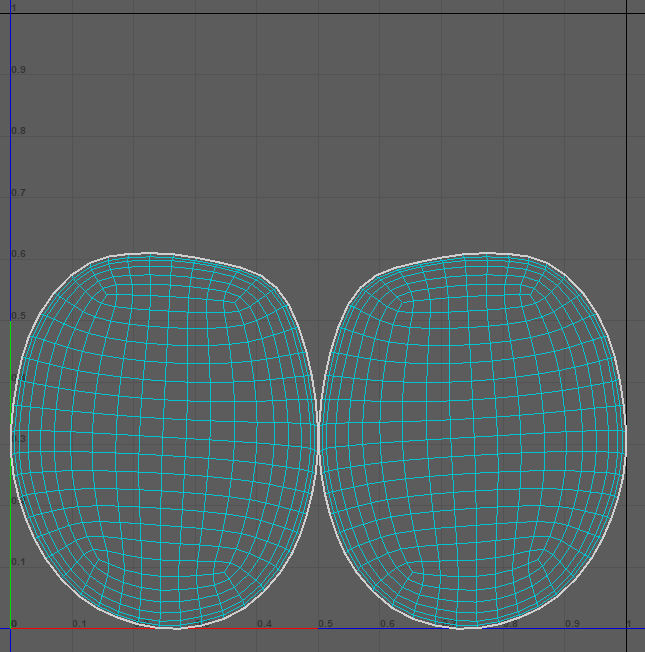The height and width of the screenshot is (652, 645).
Task: Click the 0.6 label on vertical axis
Action: click(18, 254)
